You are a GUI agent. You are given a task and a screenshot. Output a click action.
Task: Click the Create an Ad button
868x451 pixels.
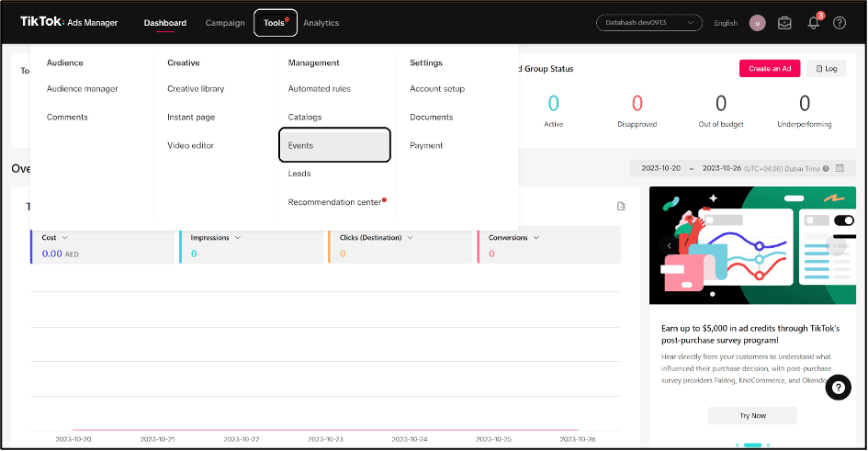(770, 69)
